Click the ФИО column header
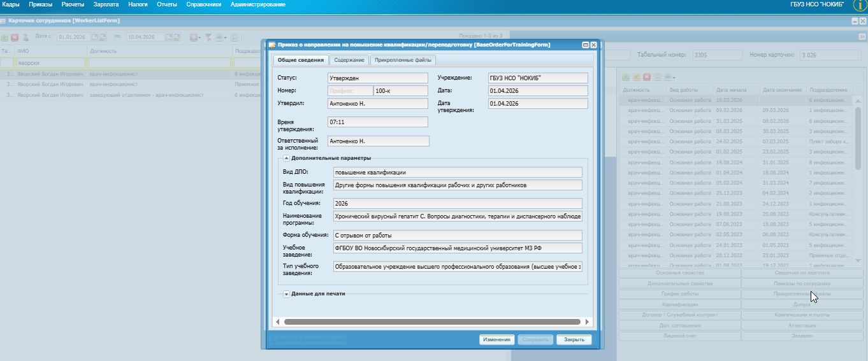Screen dimensions: 868x361 51,51
